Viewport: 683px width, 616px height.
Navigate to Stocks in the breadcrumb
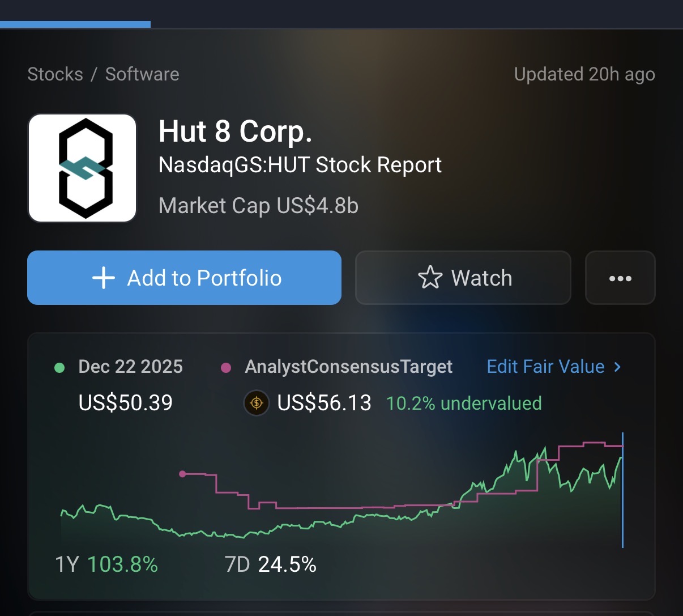55,74
